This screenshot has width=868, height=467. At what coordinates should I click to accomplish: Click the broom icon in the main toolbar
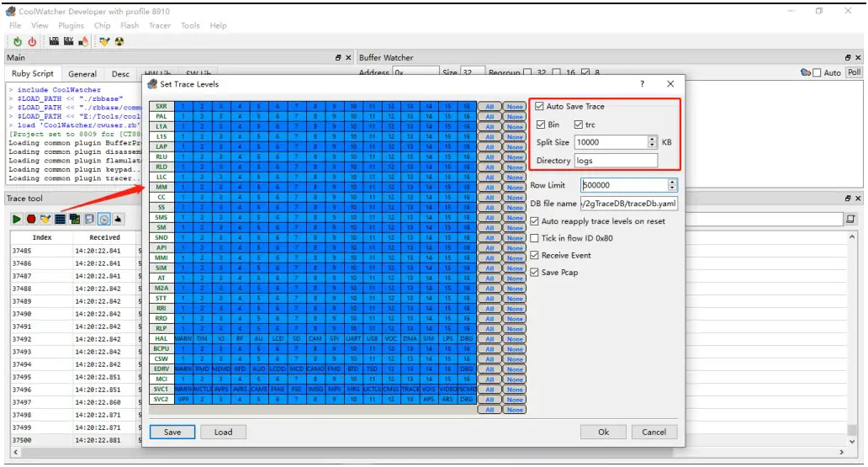pyautogui.click(x=104, y=41)
